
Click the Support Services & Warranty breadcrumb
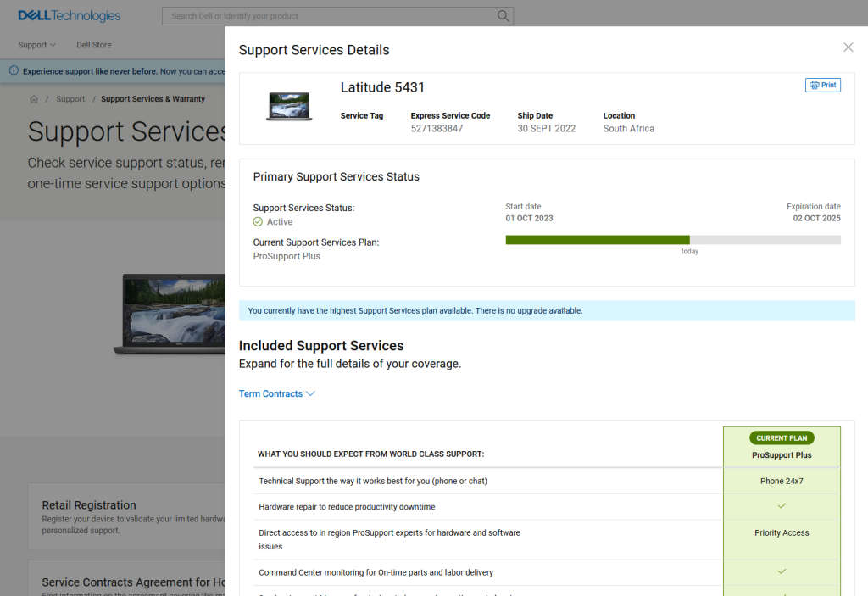153,99
